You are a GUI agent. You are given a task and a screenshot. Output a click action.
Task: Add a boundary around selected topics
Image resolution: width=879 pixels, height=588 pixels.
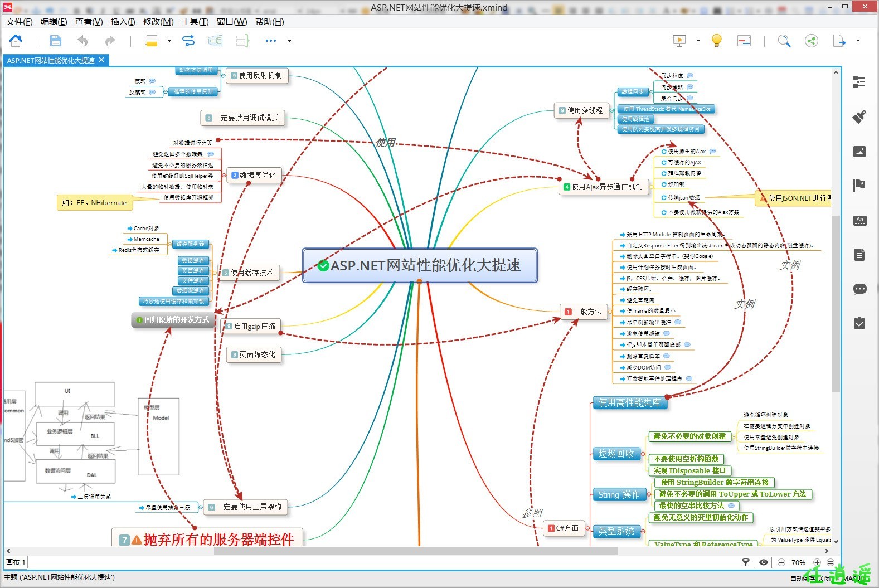[215, 40]
